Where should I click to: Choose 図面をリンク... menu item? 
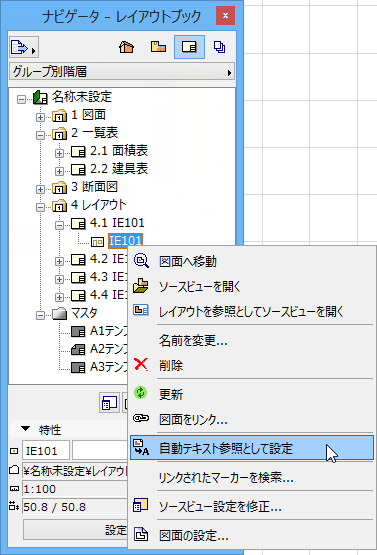point(252,419)
